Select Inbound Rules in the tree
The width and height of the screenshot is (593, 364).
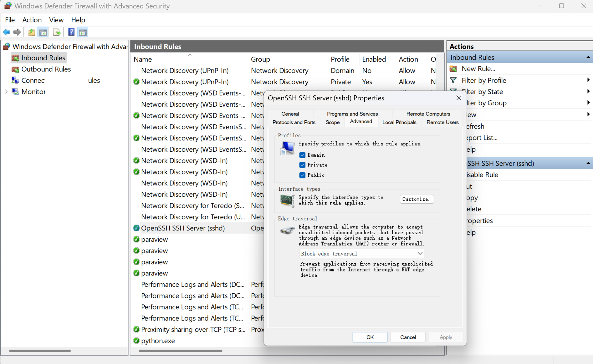pyautogui.click(x=39, y=58)
